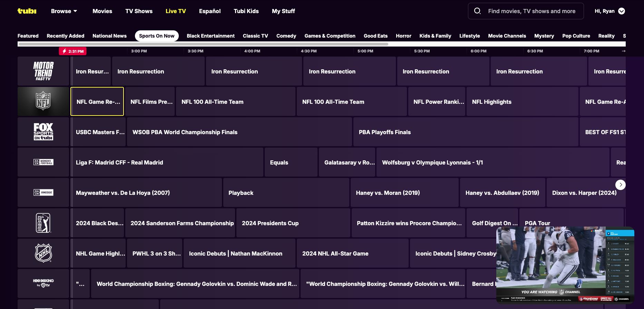This screenshot has height=309, width=644.
Task: Open the Fox Sports on Tubi channel logo
Action: tap(43, 132)
